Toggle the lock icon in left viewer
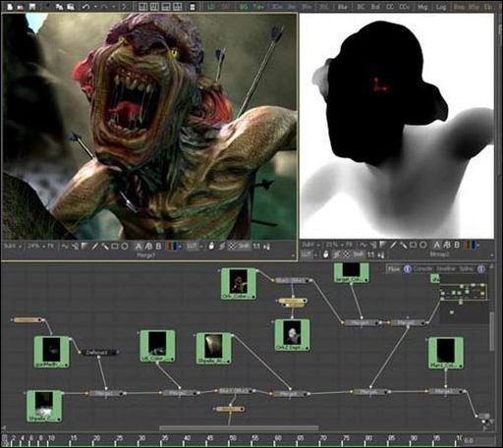The height and width of the screenshot is (448, 503). pyautogui.click(x=211, y=247)
